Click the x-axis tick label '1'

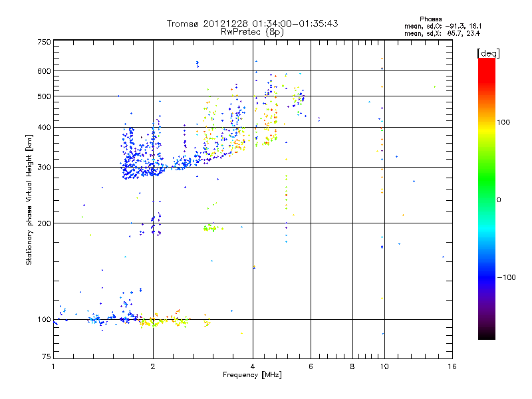(53, 366)
